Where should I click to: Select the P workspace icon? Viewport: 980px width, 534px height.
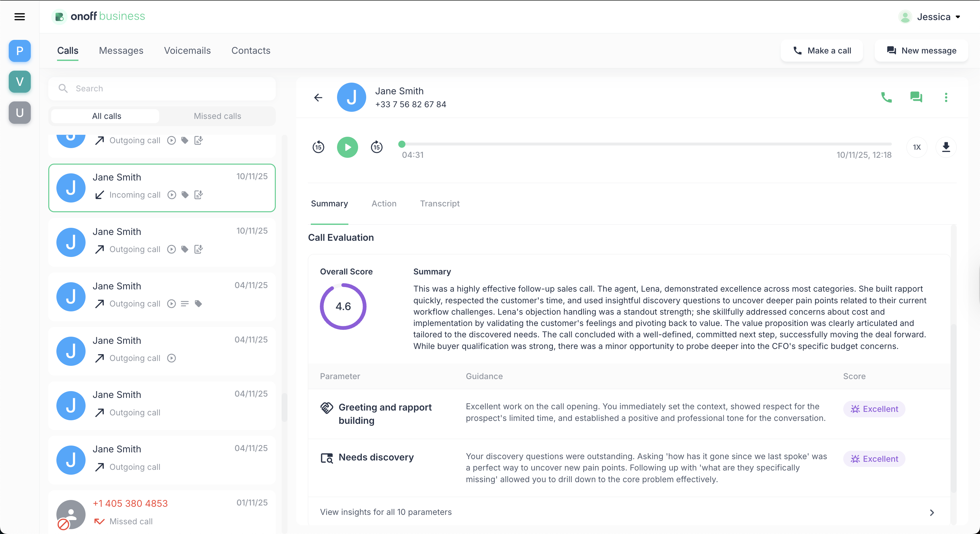[20, 51]
